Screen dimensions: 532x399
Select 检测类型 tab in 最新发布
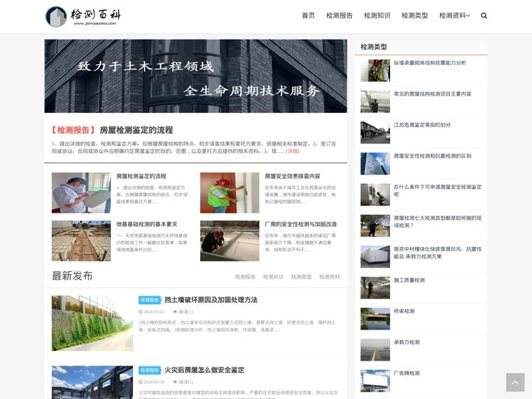[x=301, y=277]
